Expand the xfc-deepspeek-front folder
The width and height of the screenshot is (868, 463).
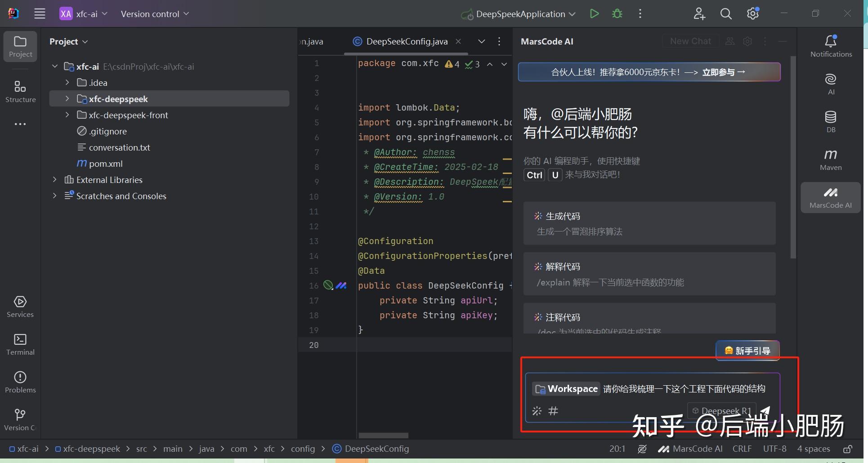tap(67, 115)
